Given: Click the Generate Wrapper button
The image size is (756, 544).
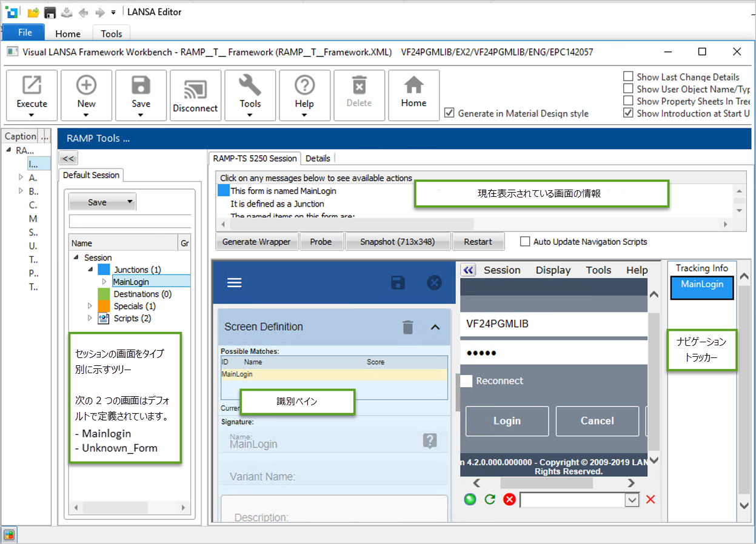Looking at the screenshot, I should point(256,242).
